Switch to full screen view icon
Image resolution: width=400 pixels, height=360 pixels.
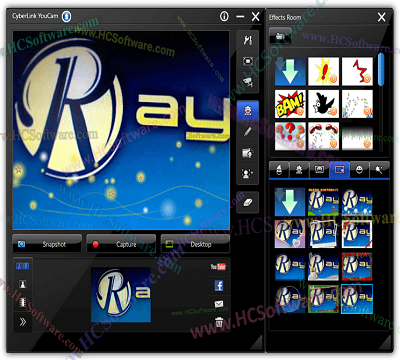(x=247, y=61)
